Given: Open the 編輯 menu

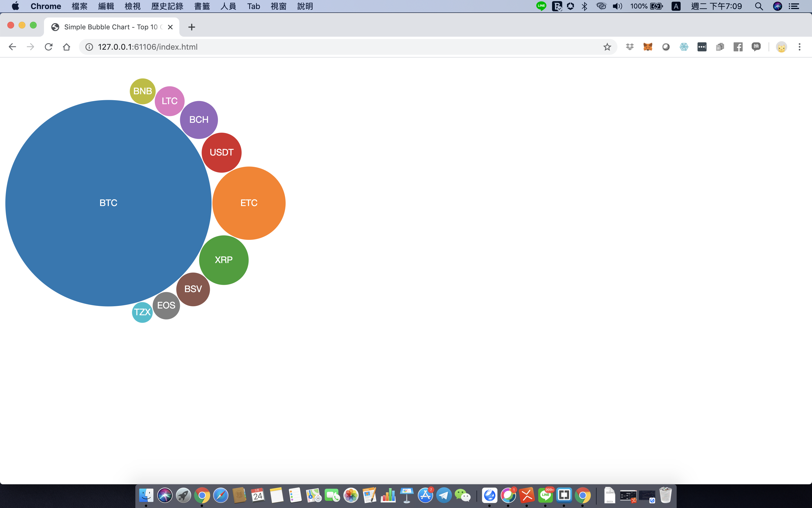Looking at the screenshot, I should [x=106, y=6].
